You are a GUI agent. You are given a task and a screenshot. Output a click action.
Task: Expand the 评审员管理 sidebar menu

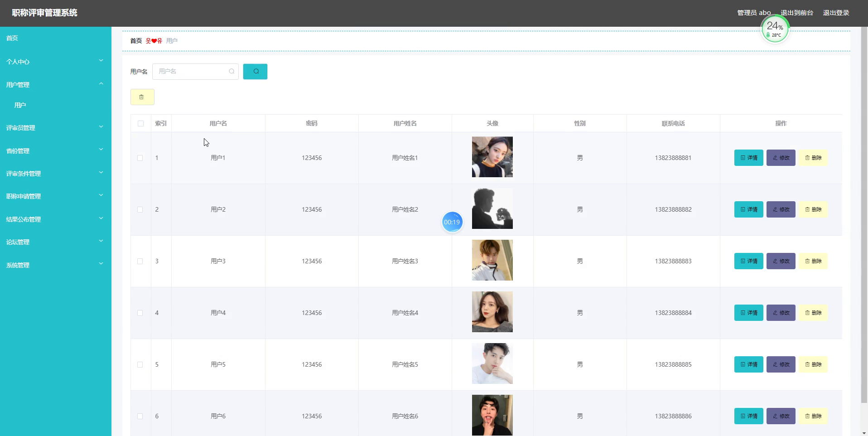click(55, 128)
